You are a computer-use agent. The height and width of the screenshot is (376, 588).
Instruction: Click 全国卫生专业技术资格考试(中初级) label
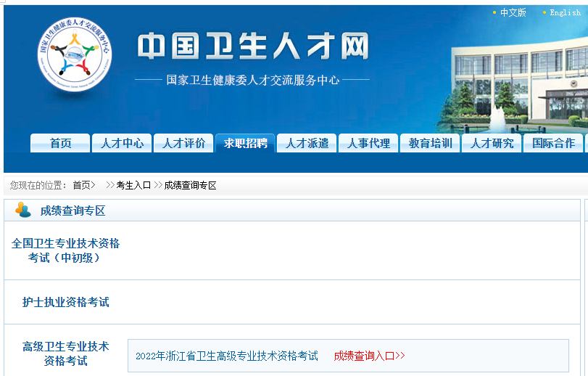coord(65,250)
